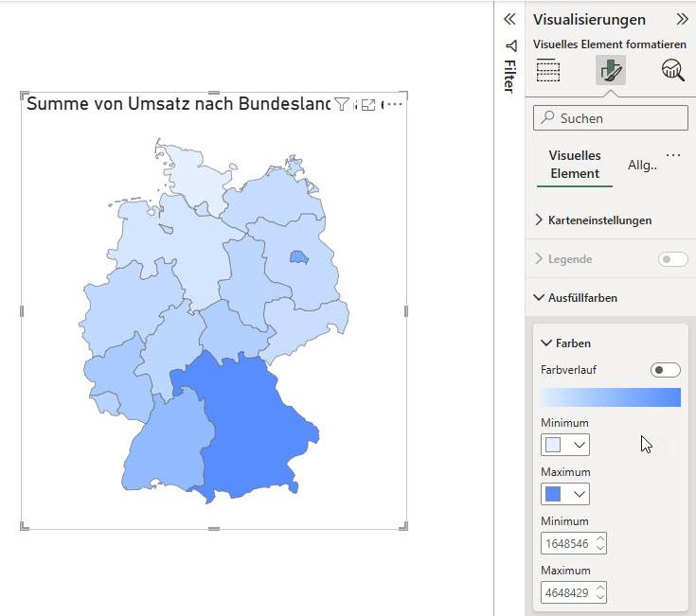Open the Minimum color dropdown
This screenshot has width=696, height=616.
pos(565,445)
